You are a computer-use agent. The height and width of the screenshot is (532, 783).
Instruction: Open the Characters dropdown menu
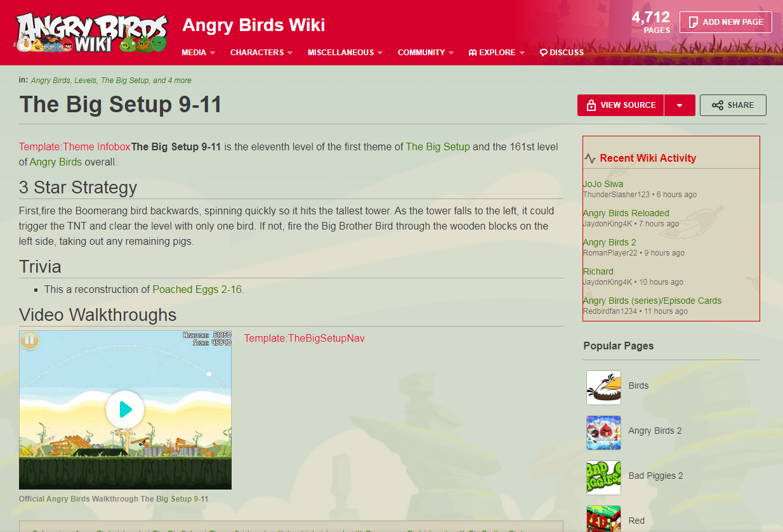tap(261, 53)
